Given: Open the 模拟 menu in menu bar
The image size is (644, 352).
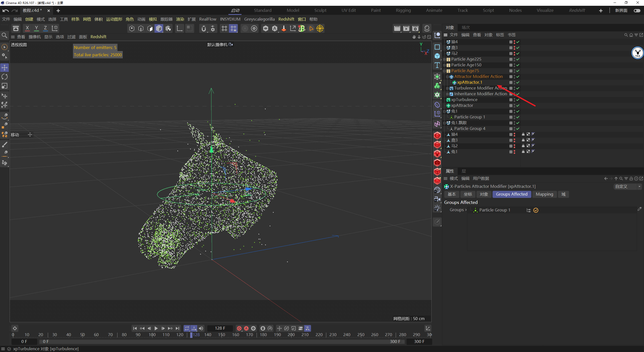Looking at the screenshot, I should (153, 19).
